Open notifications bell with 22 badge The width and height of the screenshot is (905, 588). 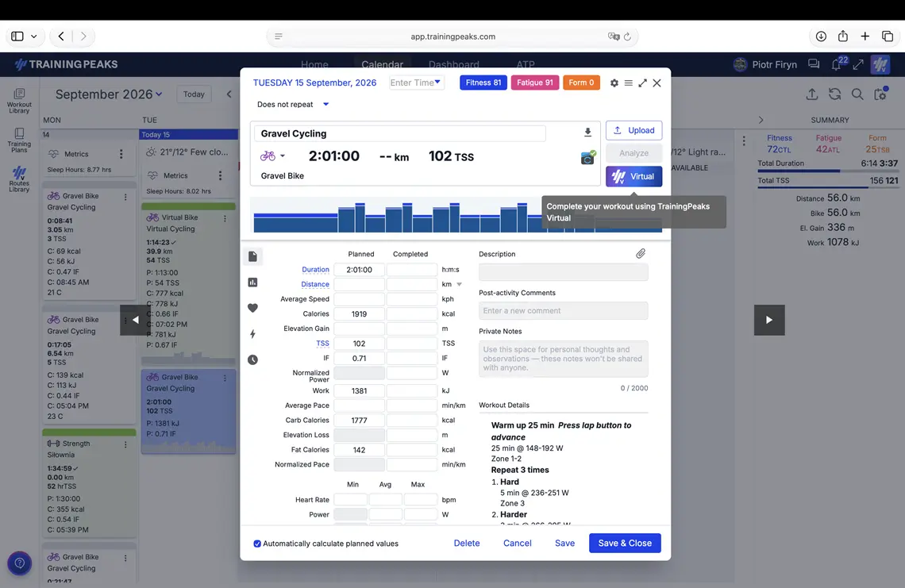(837, 64)
